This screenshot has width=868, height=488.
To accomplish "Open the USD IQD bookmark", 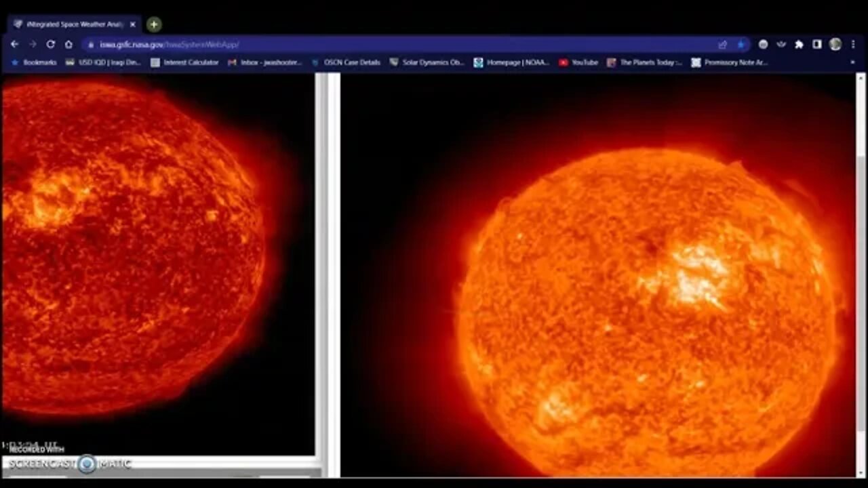I will [103, 62].
